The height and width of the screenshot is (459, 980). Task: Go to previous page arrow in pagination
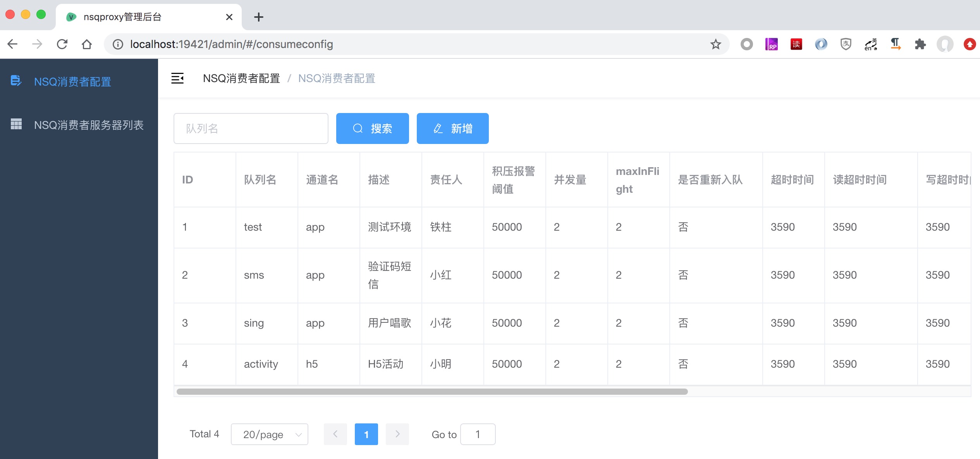pos(335,434)
